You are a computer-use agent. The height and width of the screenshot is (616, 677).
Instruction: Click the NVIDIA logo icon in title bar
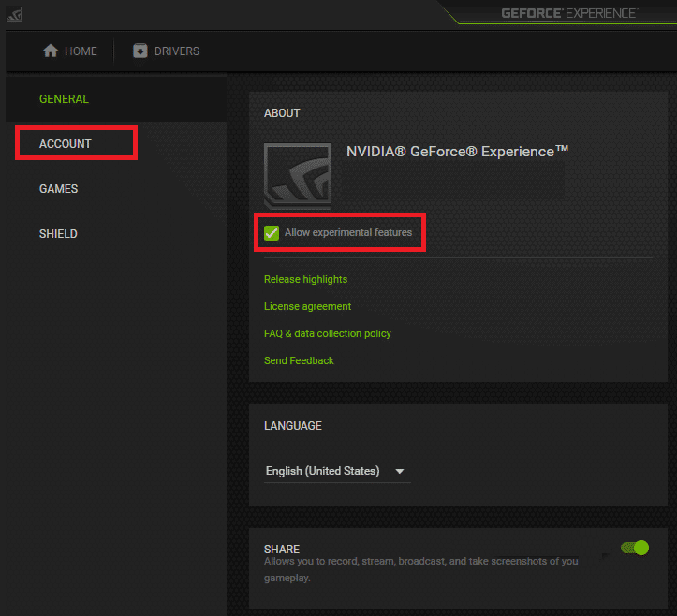point(14,14)
